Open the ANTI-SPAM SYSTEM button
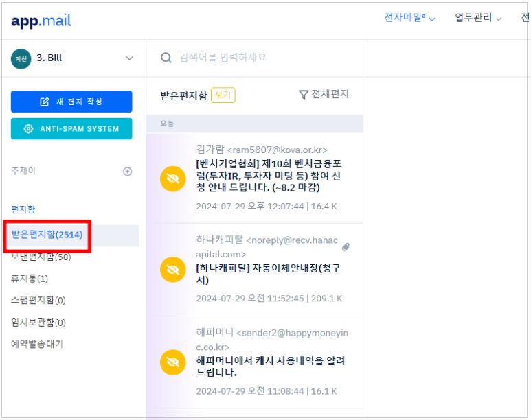 [x=71, y=128]
